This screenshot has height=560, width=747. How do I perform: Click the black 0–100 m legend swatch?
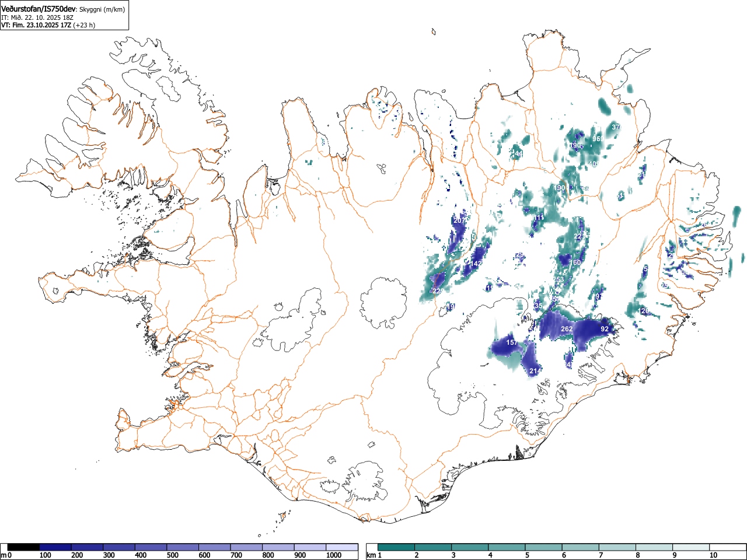coord(24,547)
